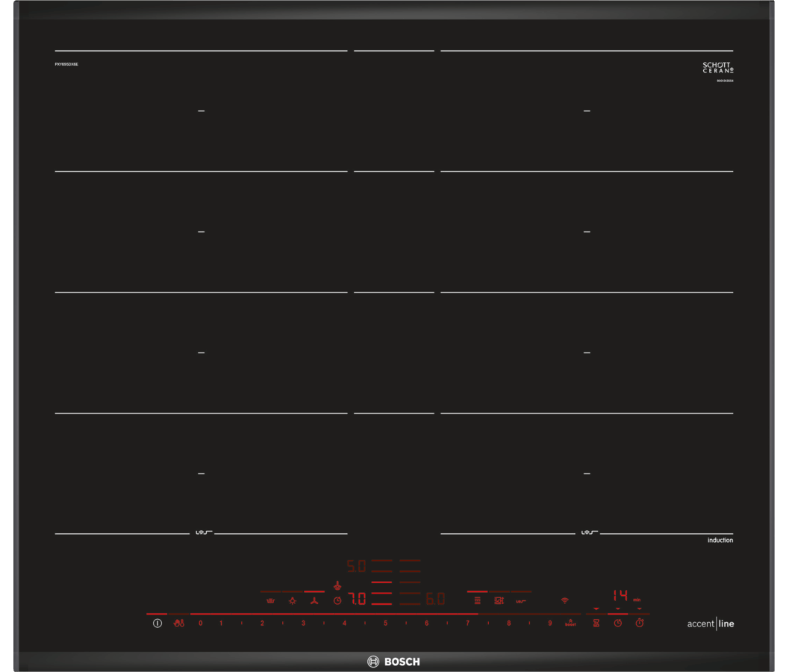This screenshot has height=672, width=786.
Task: Set power level 5 on slider
Action: point(385,623)
